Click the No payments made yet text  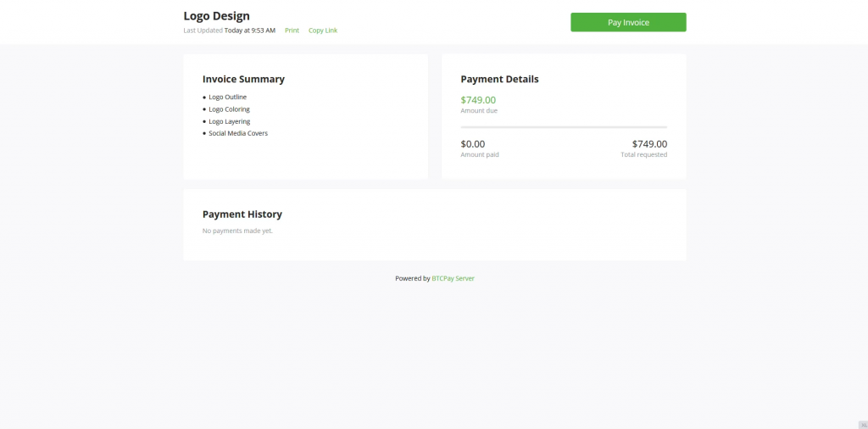pyautogui.click(x=237, y=231)
